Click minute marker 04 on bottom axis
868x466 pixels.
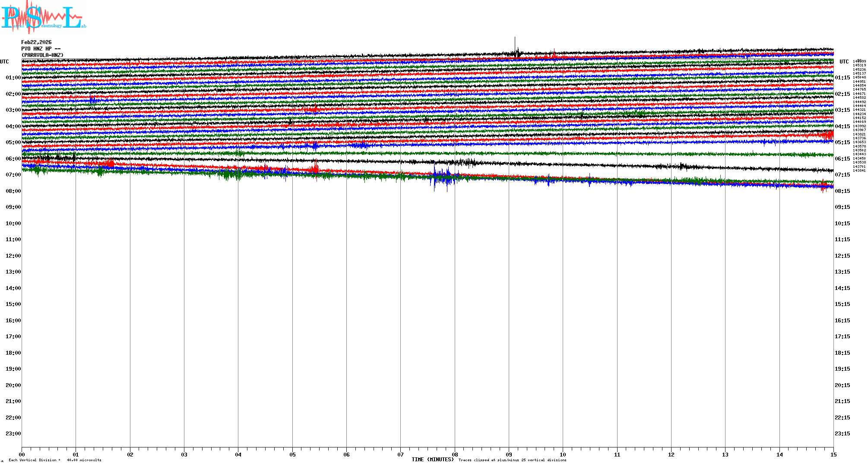[x=238, y=454]
